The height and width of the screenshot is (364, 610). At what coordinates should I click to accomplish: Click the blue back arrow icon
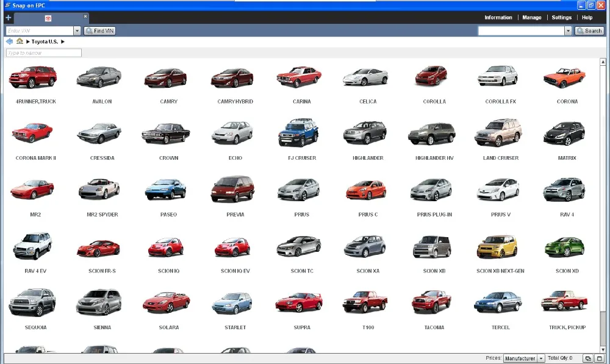pyautogui.click(x=8, y=41)
